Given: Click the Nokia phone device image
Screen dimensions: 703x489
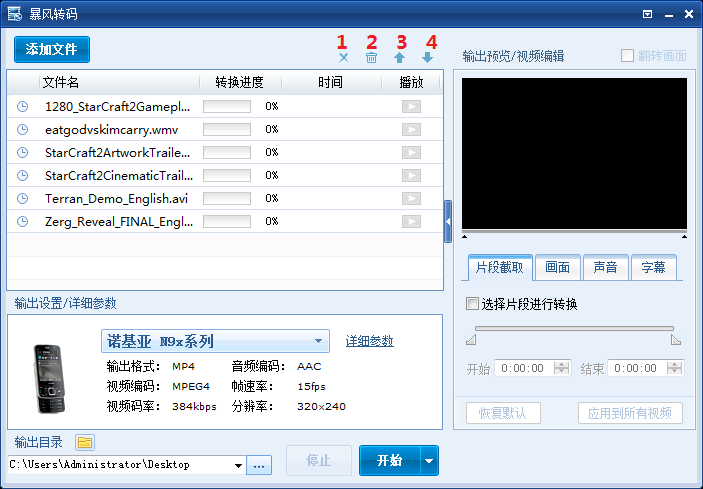Looking at the screenshot, I should [49, 379].
